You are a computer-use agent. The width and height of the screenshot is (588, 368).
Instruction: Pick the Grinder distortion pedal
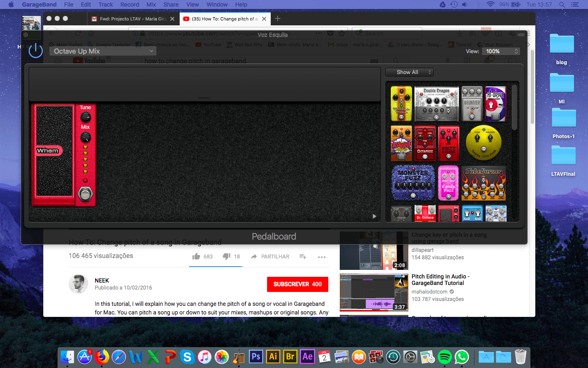coord(472,104)
